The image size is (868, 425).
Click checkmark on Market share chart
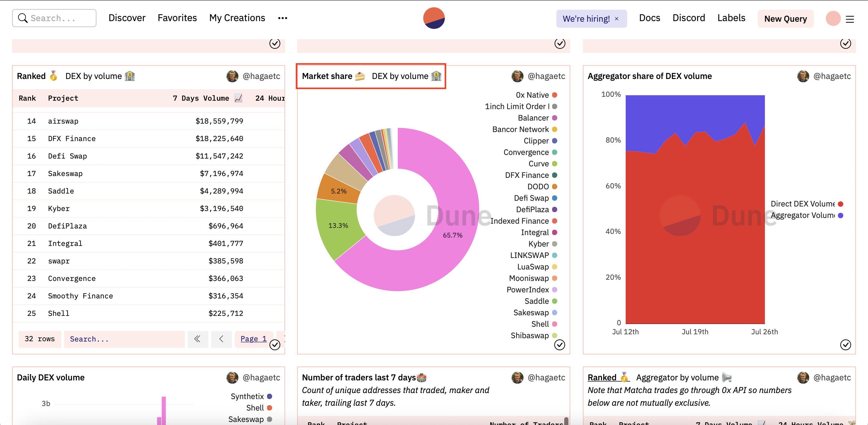tap(559, 345)
